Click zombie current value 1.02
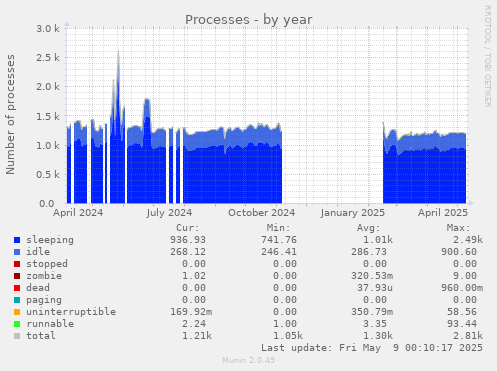The height and width of the screenshot is (371, 497). [x=194, y=276]
